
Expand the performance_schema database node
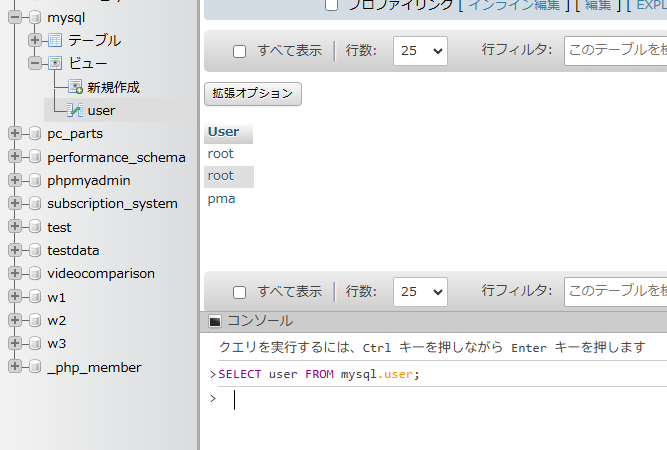(x=15, y=157)
